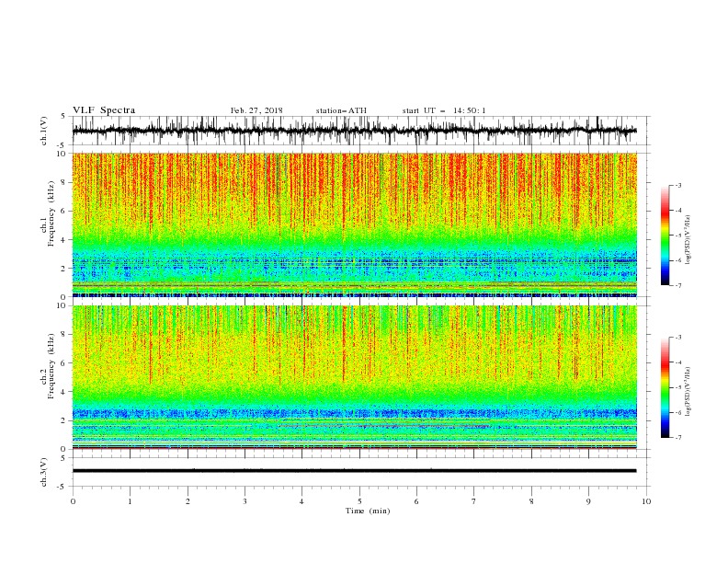The width and height of the screenshot is (728, 563).
Task: Click the "2" kHz tick on ch.1 frequency axis
Action: pos(64,268)
